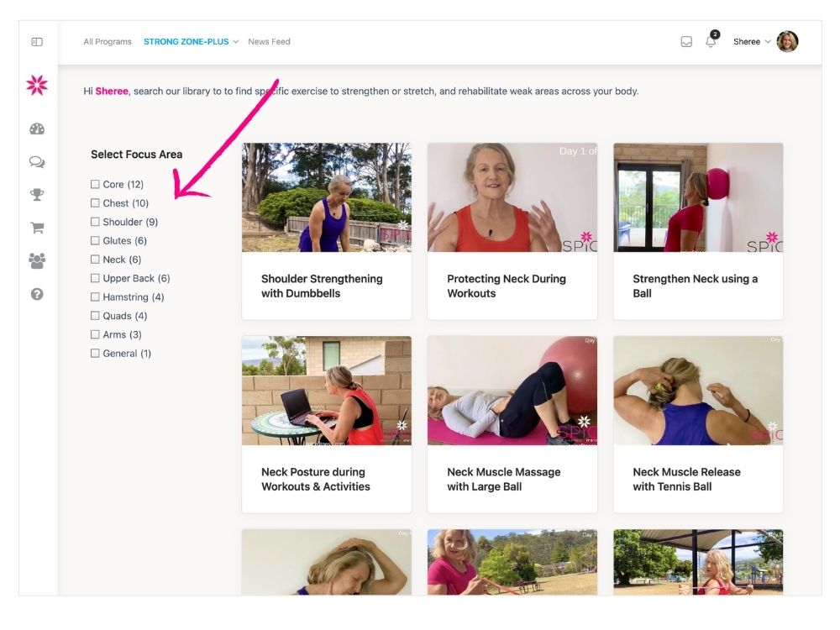Open the trophy achievements icon
840x630 pixels.
pyautogui.click(x=37, y=195)
